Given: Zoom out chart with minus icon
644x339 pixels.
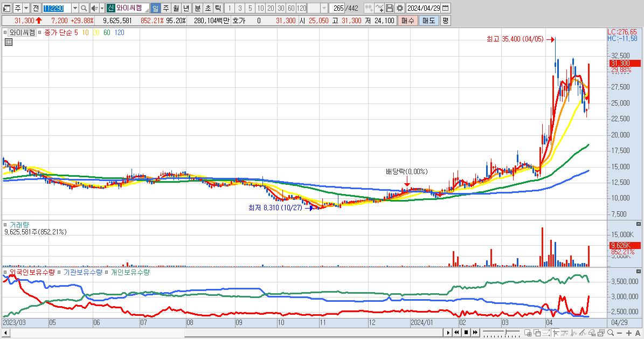Looking at the screenshot, I should (x=619, y=333).
